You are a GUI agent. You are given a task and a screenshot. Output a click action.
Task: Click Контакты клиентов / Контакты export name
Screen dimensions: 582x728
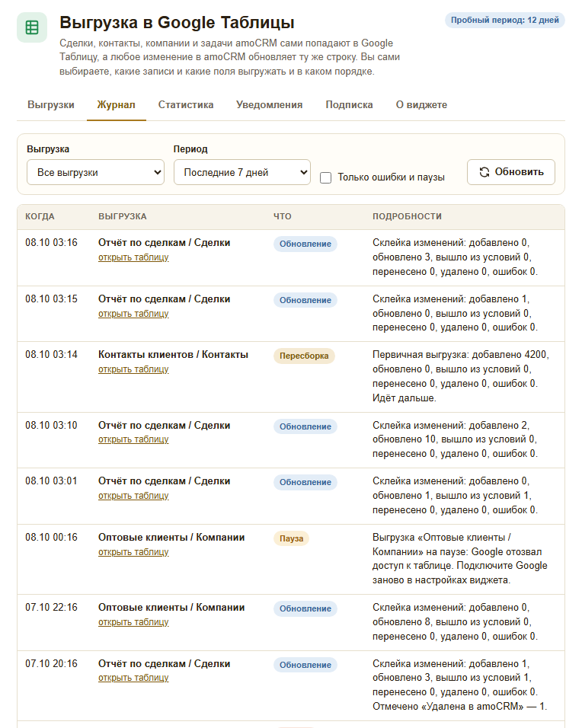pos(173,355)
